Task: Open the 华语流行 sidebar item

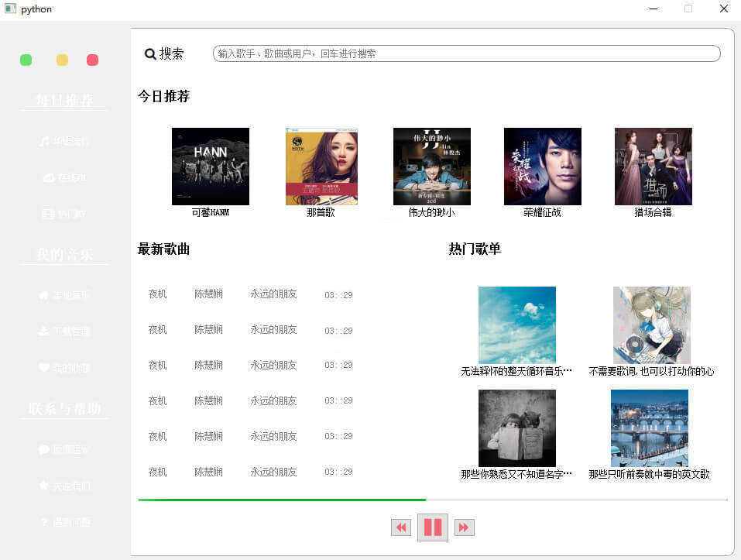Action: (x=64, y=141)
